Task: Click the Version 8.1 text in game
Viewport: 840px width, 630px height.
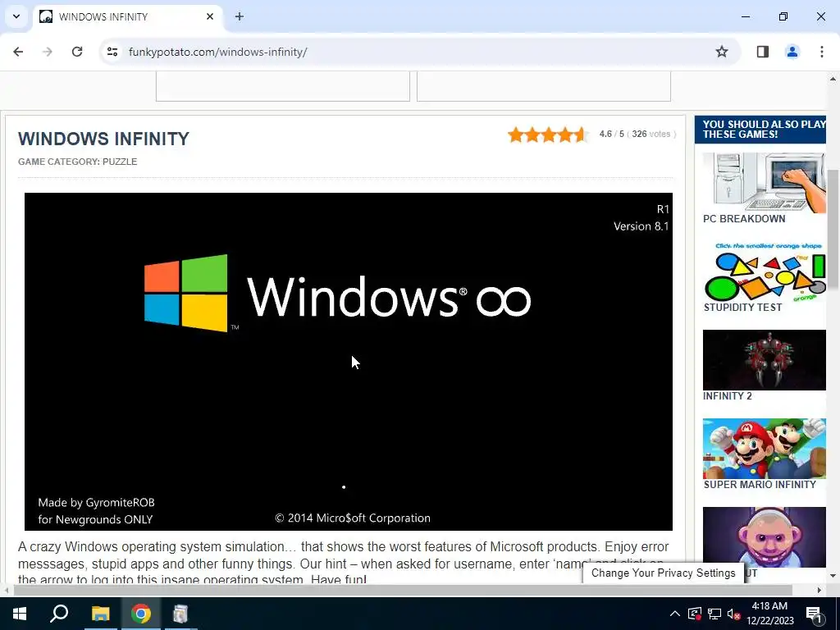Action: point(641,226)
